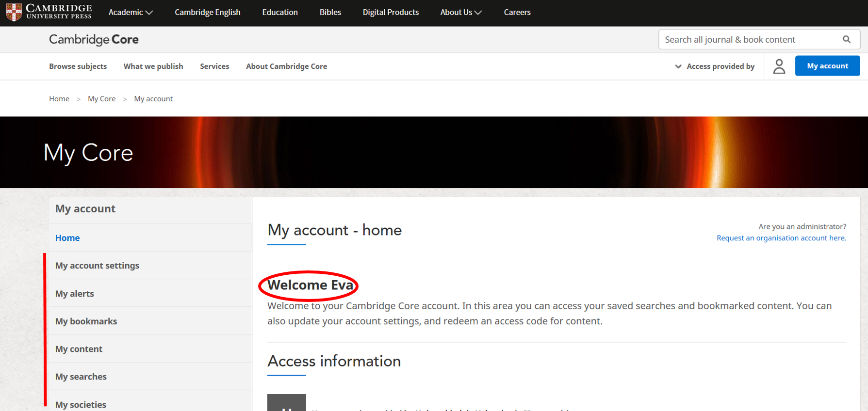Open About Cambridge Core
The height and width of the screenshot is (411, 868).
(286, 66)
